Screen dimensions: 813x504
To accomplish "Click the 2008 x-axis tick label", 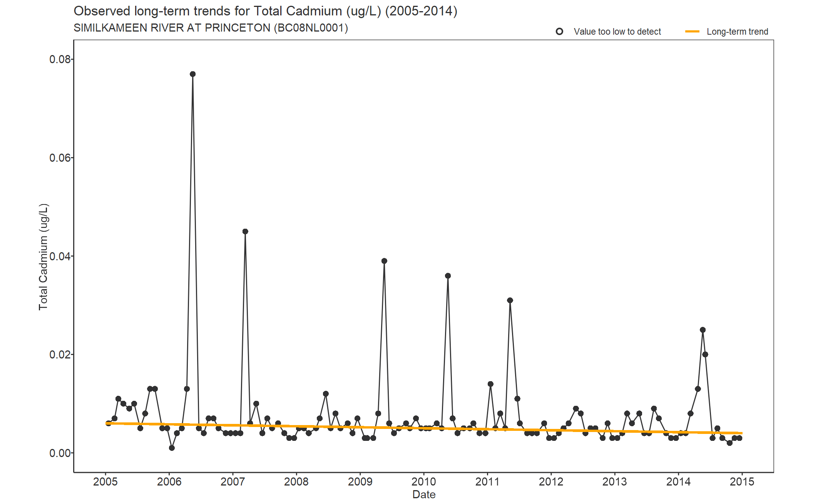I will pyautogui.click(x=296, y=482).
